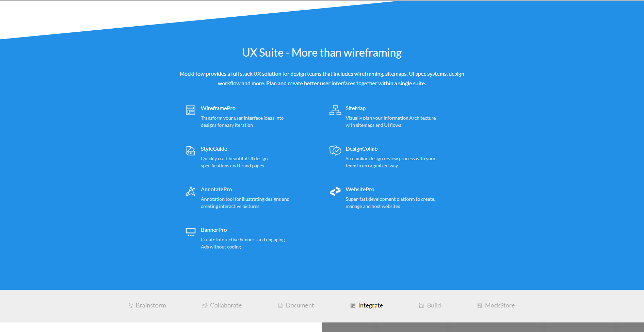Open the SiteMap product link
This screenshot has width=644, height=332.
(356, 108)
